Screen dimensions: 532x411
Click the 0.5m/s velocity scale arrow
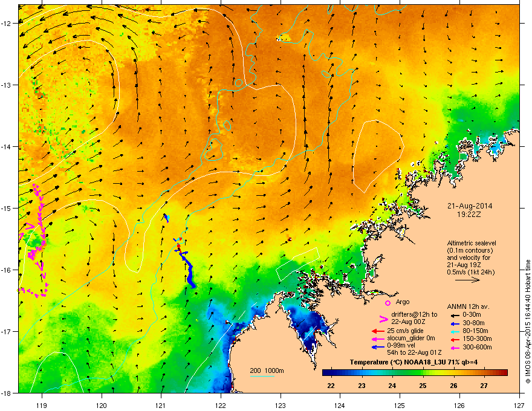(x=467, y=280)
